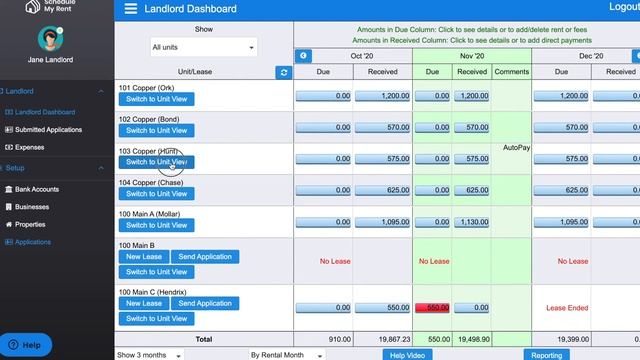Click 'Lease Ended' text in Dec '20
This screenshot has height=360, width=640.
tap(567, 308)
